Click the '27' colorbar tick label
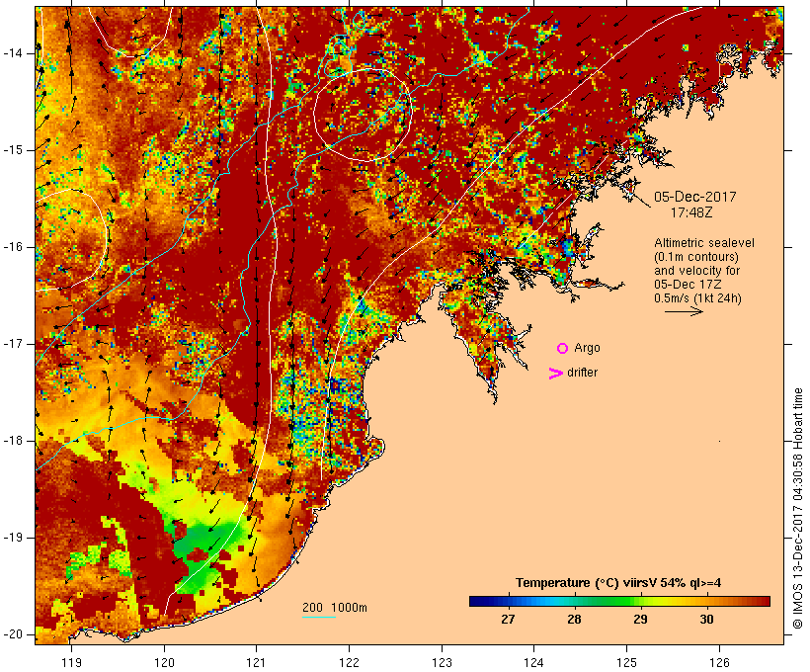Viewport: 810px width, 672px height. pyautogui.click(x=508, y=620)
